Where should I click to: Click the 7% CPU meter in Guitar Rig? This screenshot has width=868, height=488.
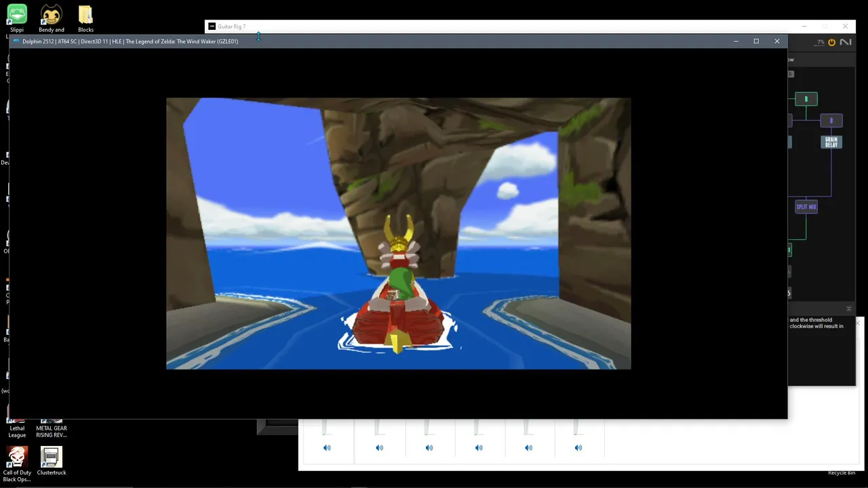tap(821, 42)
